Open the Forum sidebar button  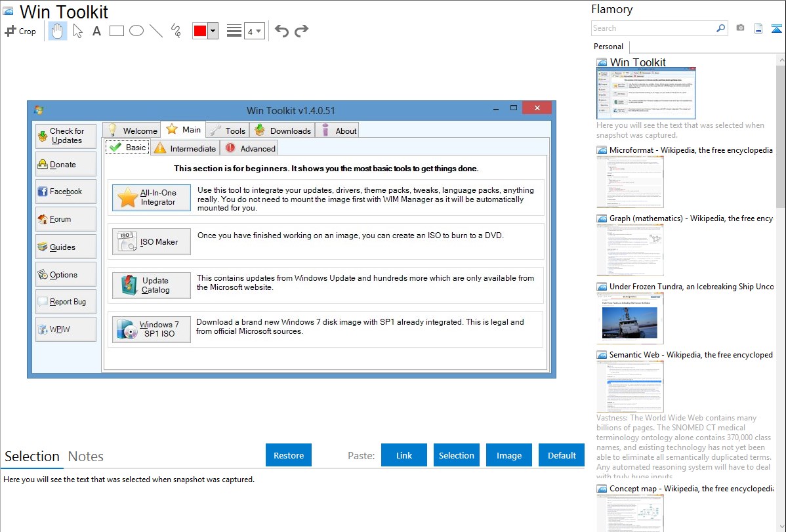click(66, 219)
